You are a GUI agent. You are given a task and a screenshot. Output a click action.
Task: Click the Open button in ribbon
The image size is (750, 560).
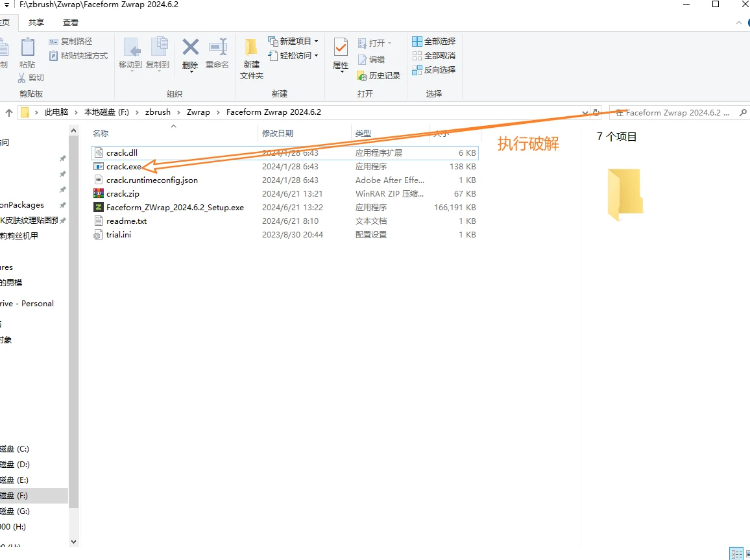click(x=374, y=43)
